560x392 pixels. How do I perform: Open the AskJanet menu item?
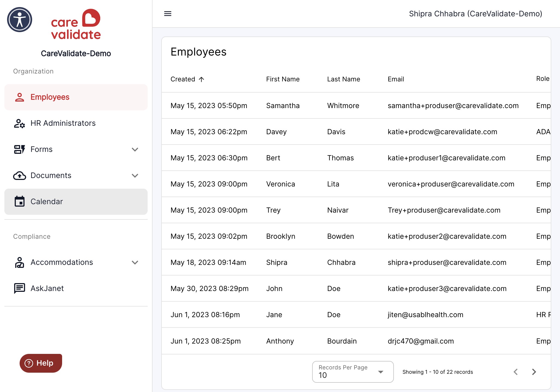(x=76, y=288)
